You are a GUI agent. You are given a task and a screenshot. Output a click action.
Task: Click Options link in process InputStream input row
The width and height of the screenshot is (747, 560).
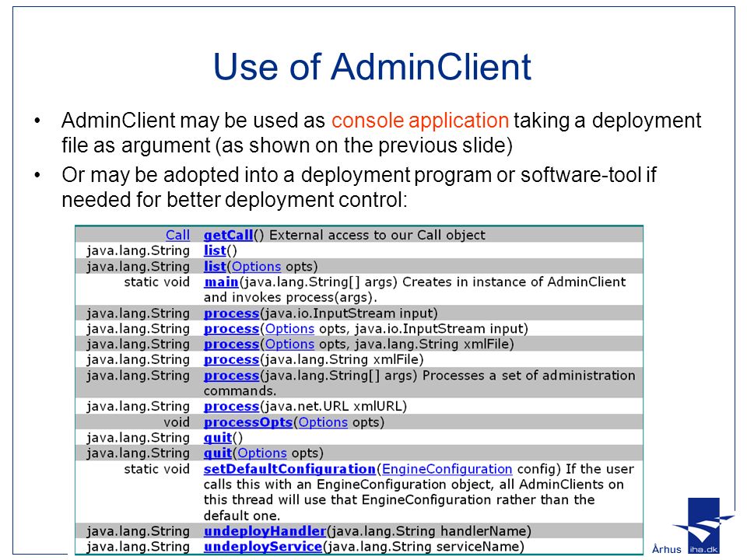tap(289, 329)
